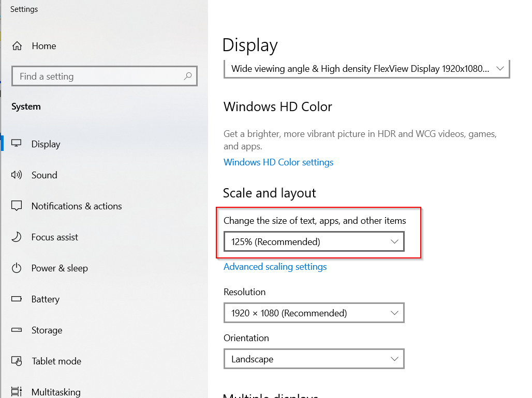Open the Landscape orientation dropdown
The width and height of the screenshot is (532, 398).
tap(314, 359)
